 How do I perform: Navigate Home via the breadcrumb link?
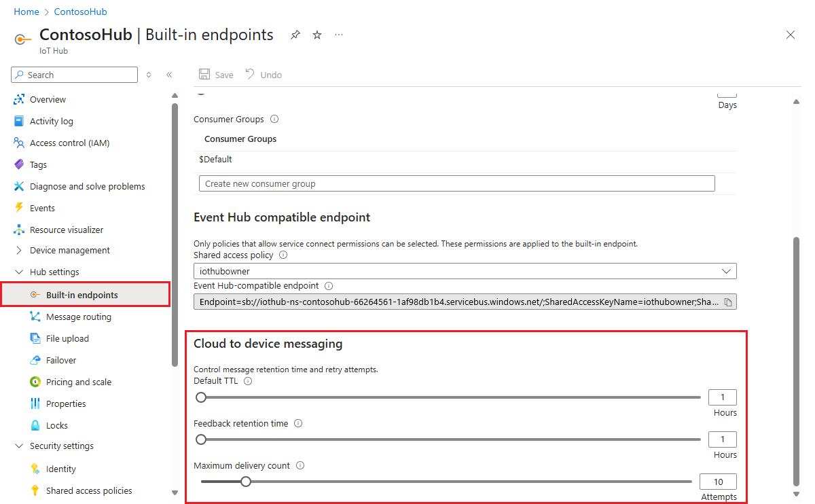[x=26, y=12]
